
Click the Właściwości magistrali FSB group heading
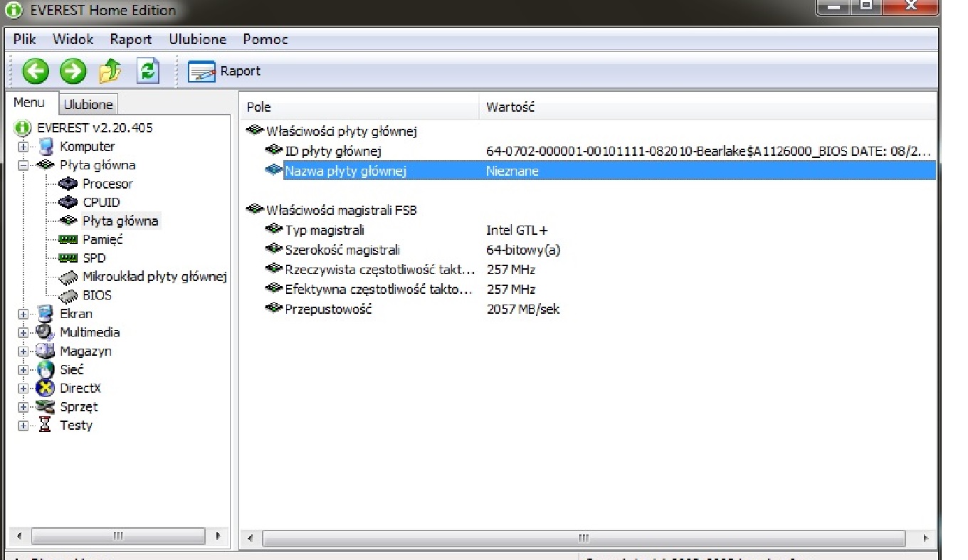[x=341, y=210]
